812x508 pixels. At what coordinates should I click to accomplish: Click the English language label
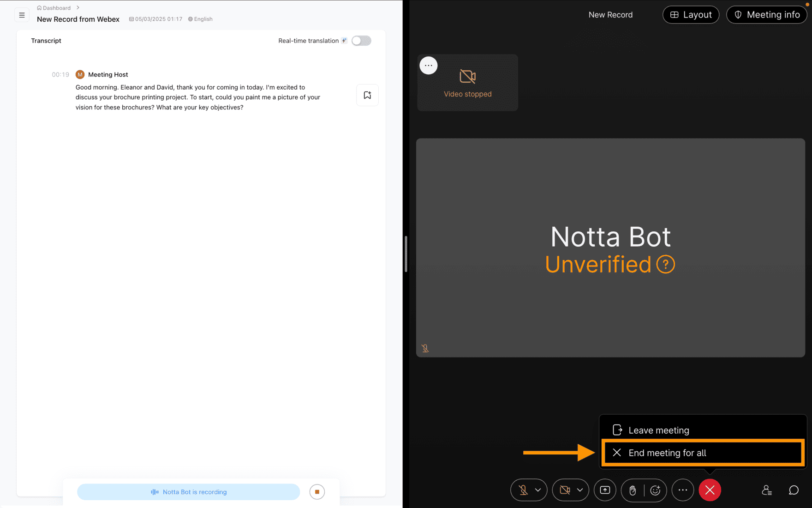pyautogui.click(x=200, y=19)
